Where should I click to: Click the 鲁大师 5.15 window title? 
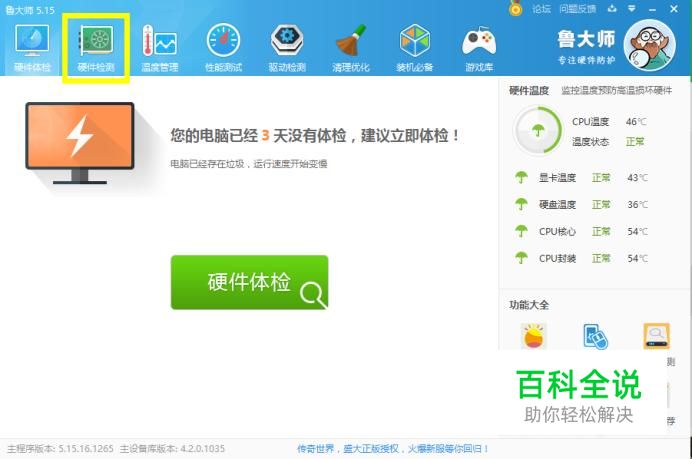click(30, 10)
